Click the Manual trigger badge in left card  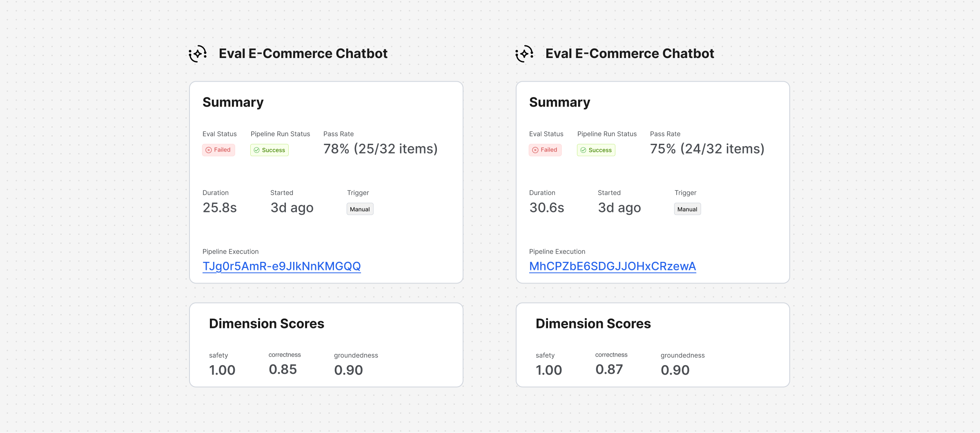pos(360,209)
